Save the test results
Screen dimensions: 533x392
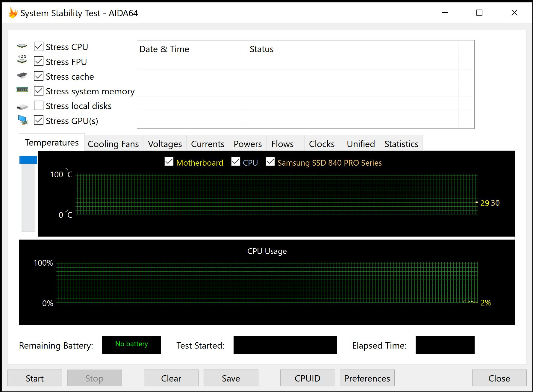(231, 378)
